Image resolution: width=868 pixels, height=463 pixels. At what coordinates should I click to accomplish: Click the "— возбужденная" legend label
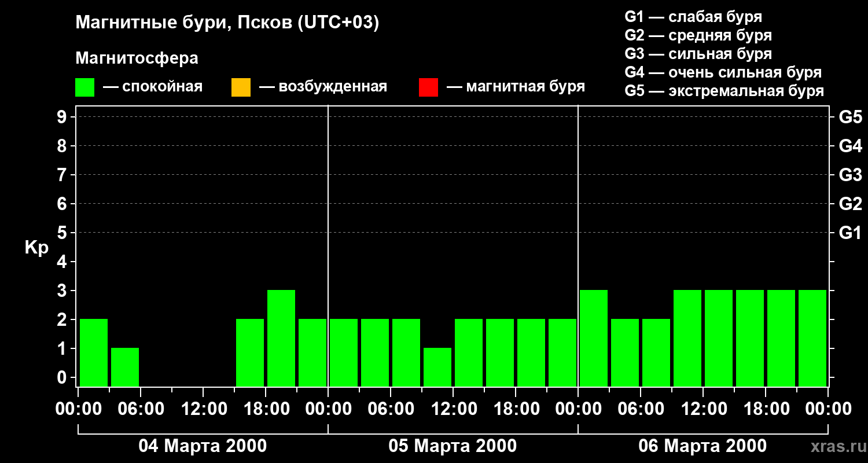click(323, 87)
